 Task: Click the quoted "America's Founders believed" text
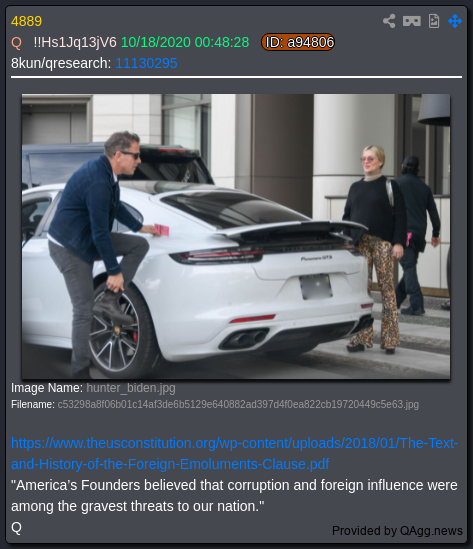coord(234,495)
